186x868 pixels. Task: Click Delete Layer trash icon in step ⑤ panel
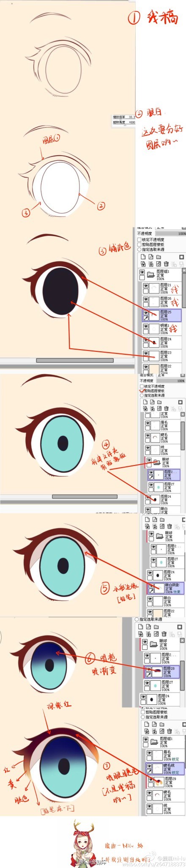(169, 526)
